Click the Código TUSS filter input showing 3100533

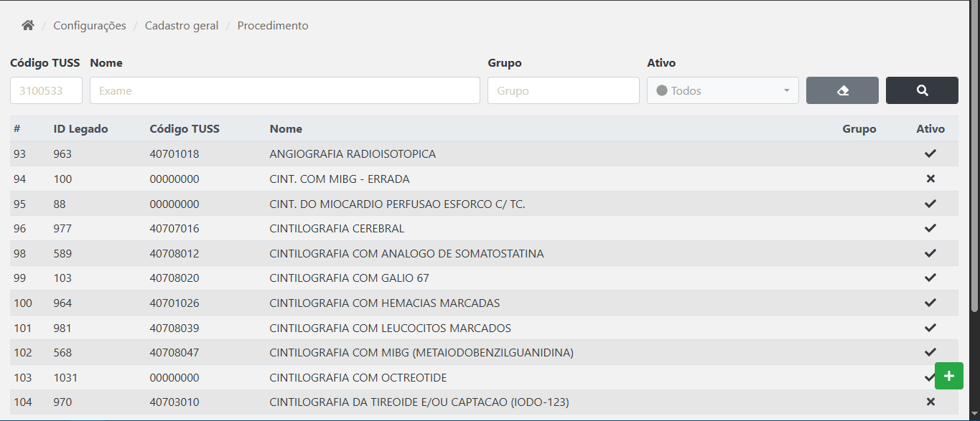pyautogui.click(x=45, y=90)
